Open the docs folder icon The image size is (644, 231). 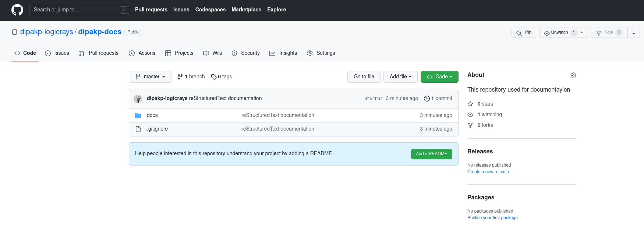click(138, 115)
